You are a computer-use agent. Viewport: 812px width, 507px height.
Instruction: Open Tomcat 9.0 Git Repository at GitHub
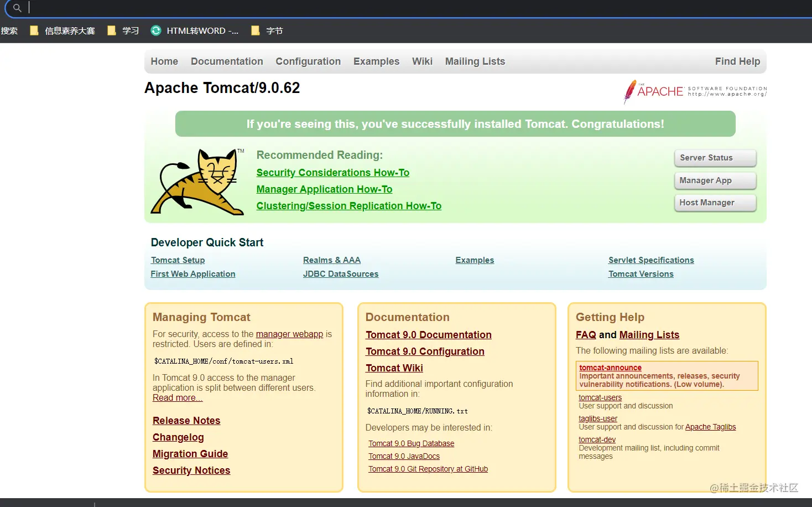(428, 469)
